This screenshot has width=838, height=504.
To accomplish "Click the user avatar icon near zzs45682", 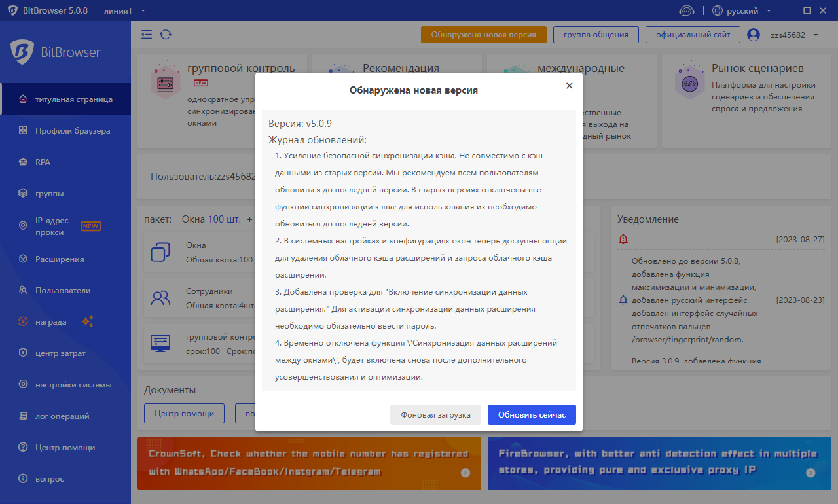I will [x=754, y=35].
